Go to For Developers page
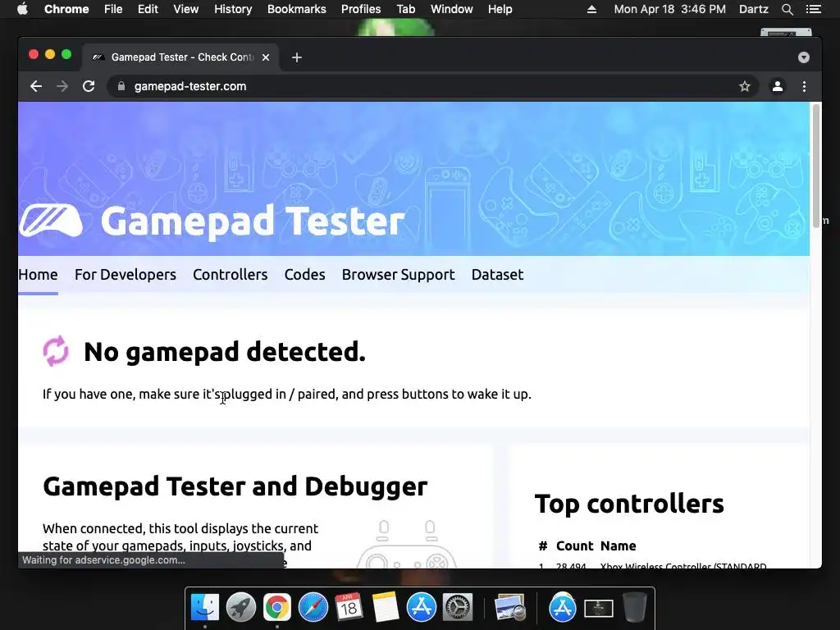840x630 pixels. click(x=126, y=275)
